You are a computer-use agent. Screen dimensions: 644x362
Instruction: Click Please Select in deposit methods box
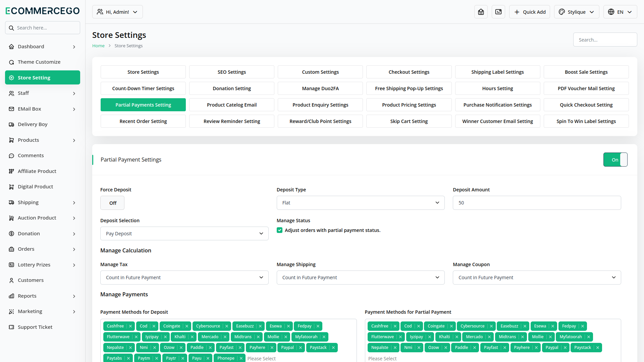261,358
